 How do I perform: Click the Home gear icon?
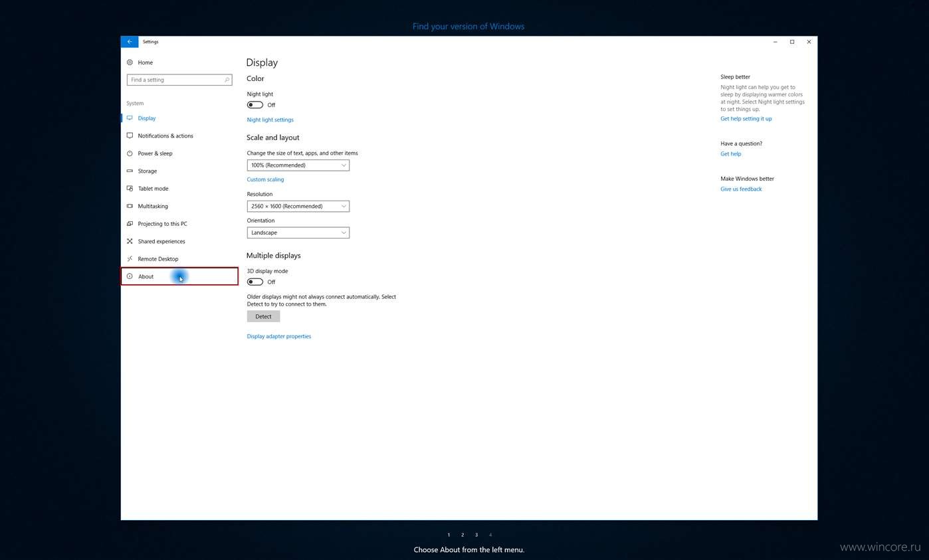pyautogui.click(x=130, y=62)
